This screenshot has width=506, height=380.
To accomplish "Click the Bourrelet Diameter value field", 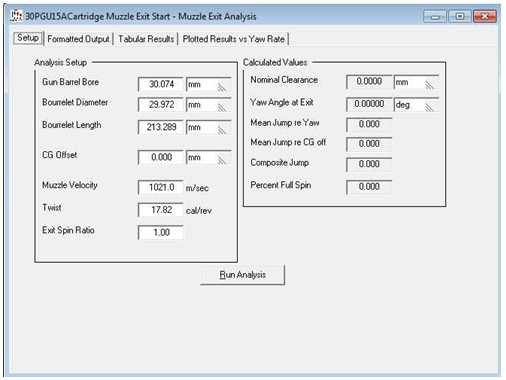I will [x=161, y=105].
